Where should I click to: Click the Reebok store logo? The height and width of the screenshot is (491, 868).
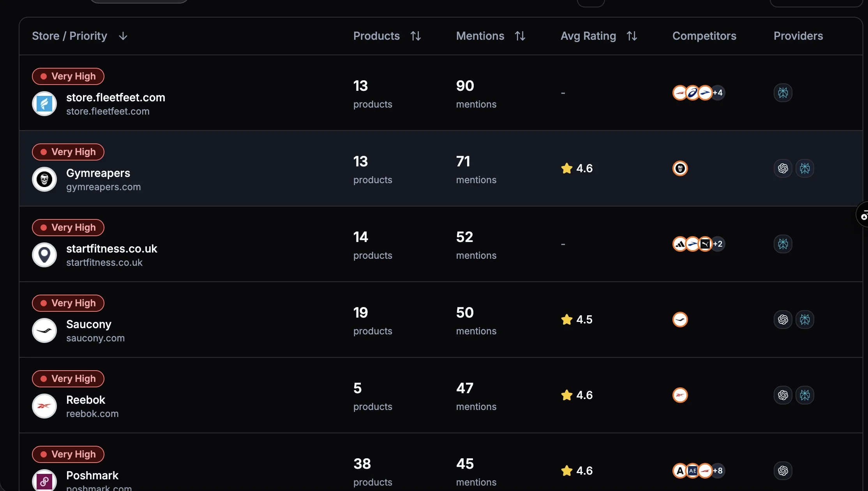click(x=44, y=406)
